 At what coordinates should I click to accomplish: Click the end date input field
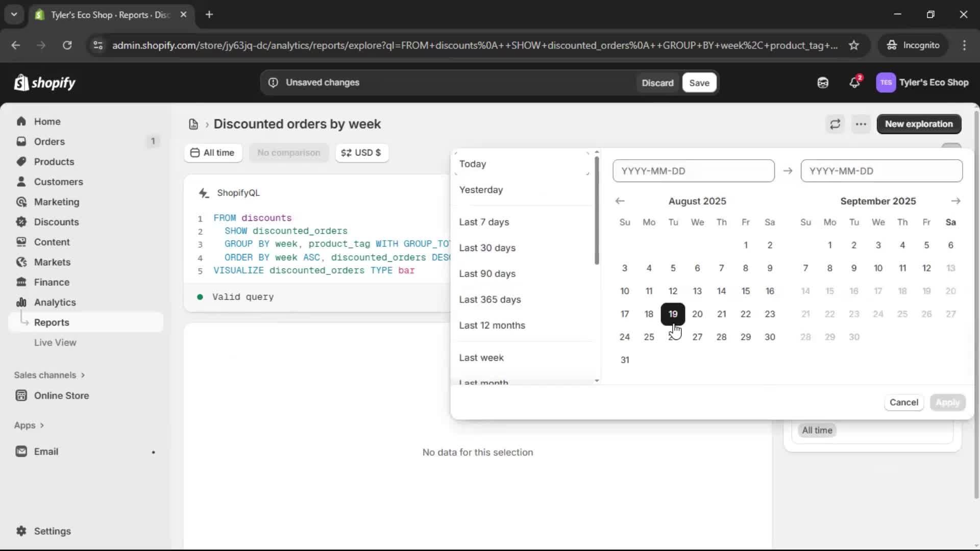coord(881,171)
